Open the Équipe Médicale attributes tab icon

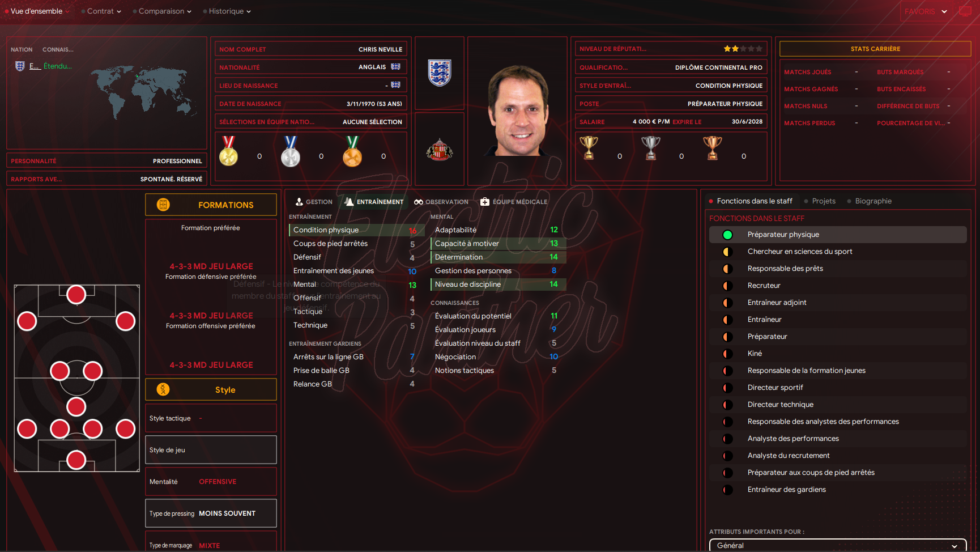click(x=485, y=202)
